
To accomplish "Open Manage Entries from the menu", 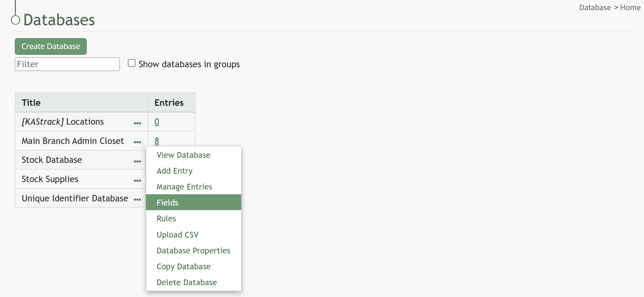I will coord(194,187).
